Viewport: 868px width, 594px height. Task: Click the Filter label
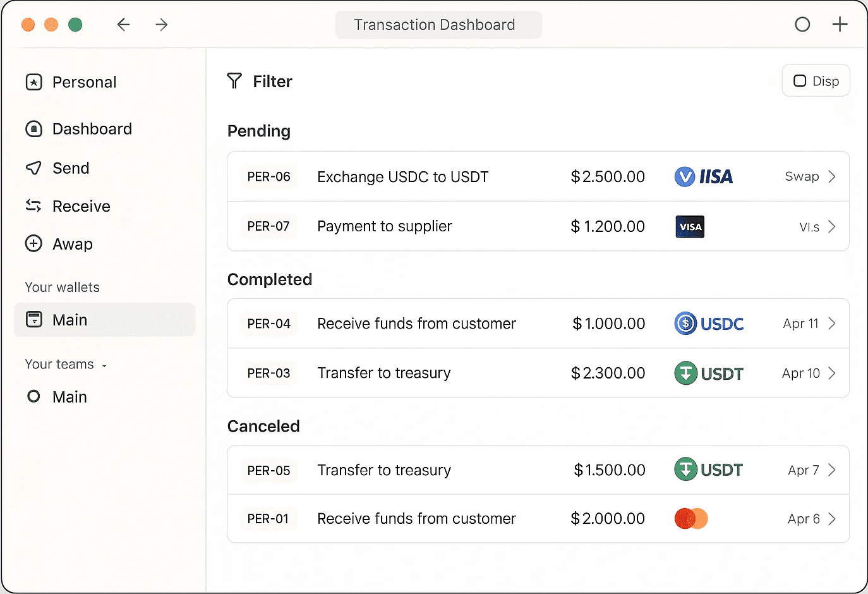[272, 82]
